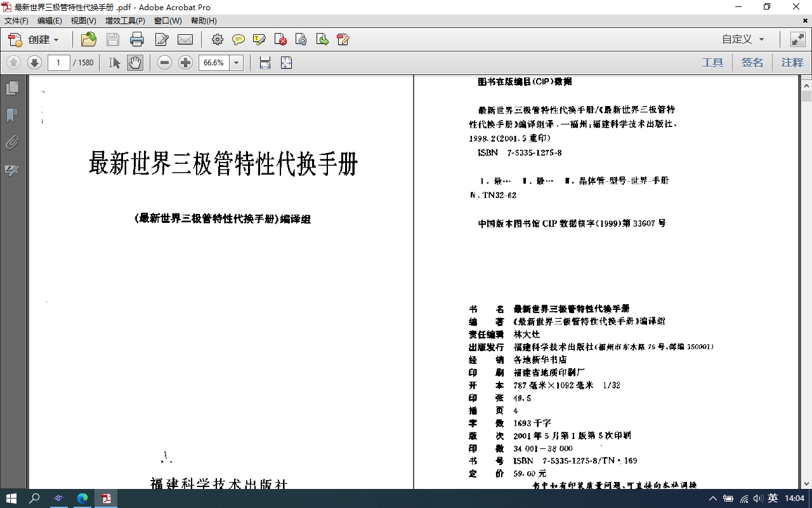Open the 编辑(E) menu
Screen dimensions: 812x508
pyautogui.click(x=49, y=21)
